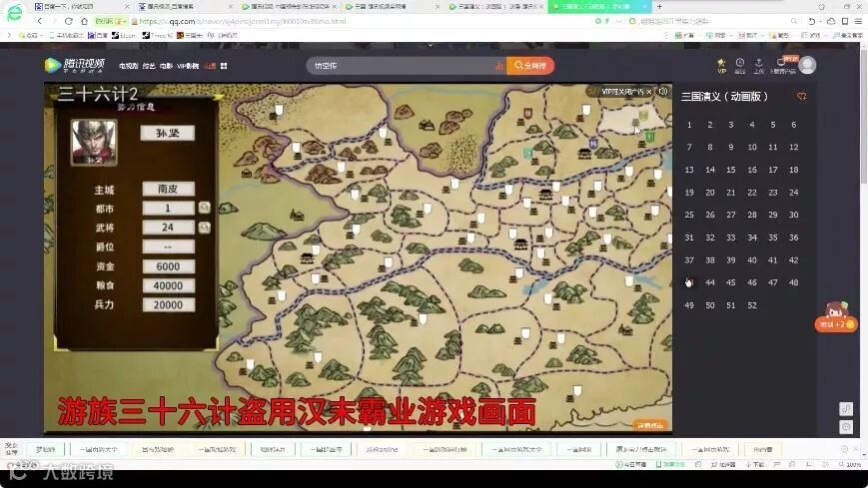Click the lower floating side tool icon
Screen dimensions: 868x488
(x=846, y=427)
